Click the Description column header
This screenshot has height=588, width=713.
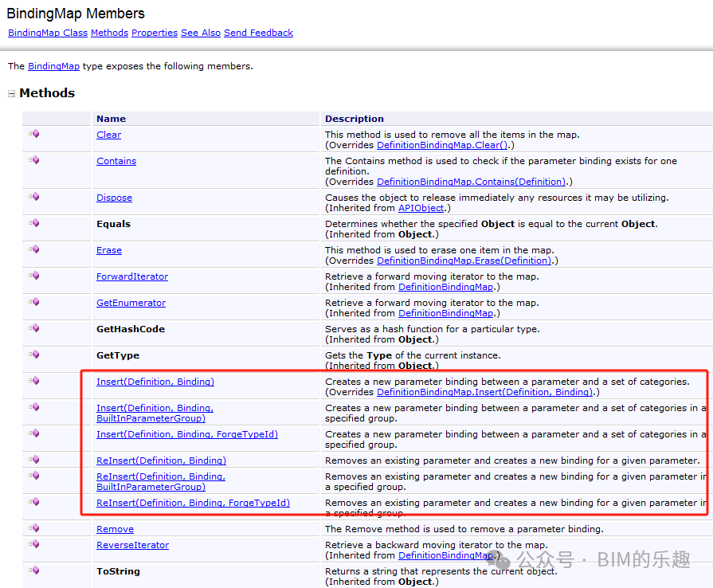(355, 119)
